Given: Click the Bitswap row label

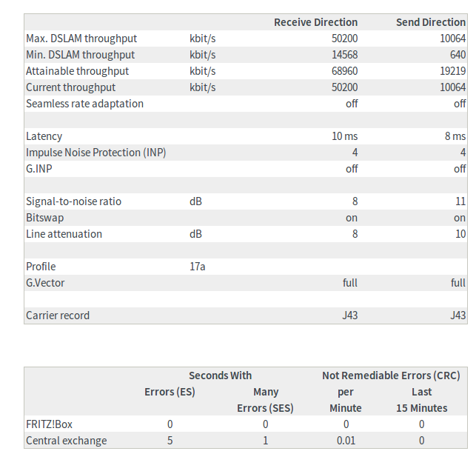Looking at the screenshot, I should pos(45,218).
